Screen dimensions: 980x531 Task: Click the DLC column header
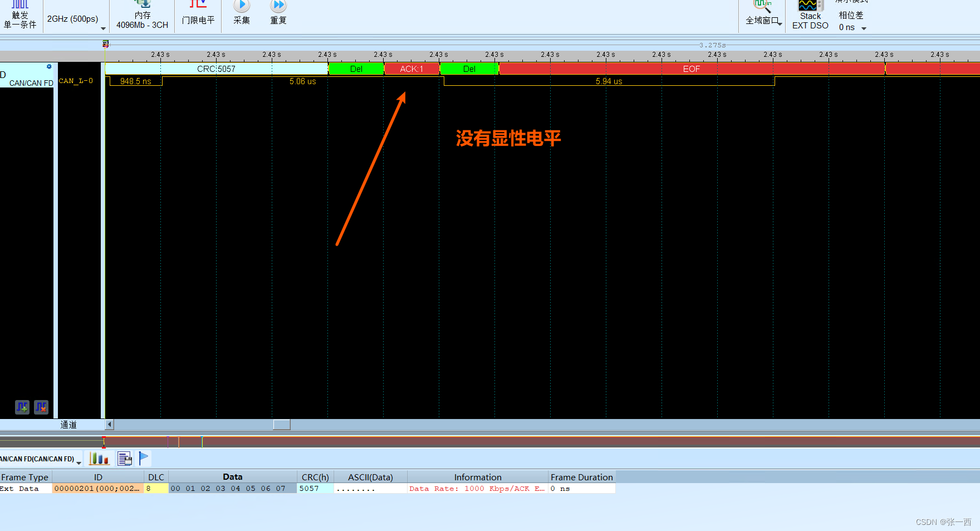click(x=156, y=477)
